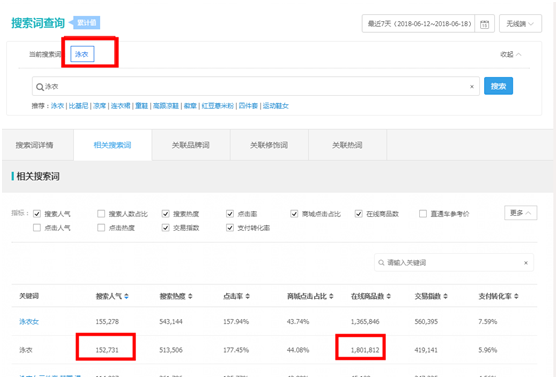Click the 5.96% conversion rate value
The width and height of the screenshot is (558, 379).
[x=488, y=350]
